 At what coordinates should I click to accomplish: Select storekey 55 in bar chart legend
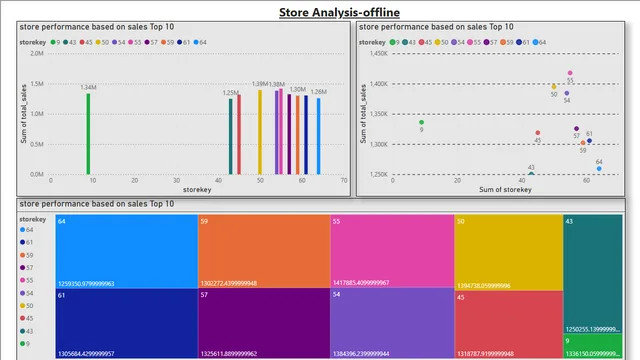[x=135, y=42]
